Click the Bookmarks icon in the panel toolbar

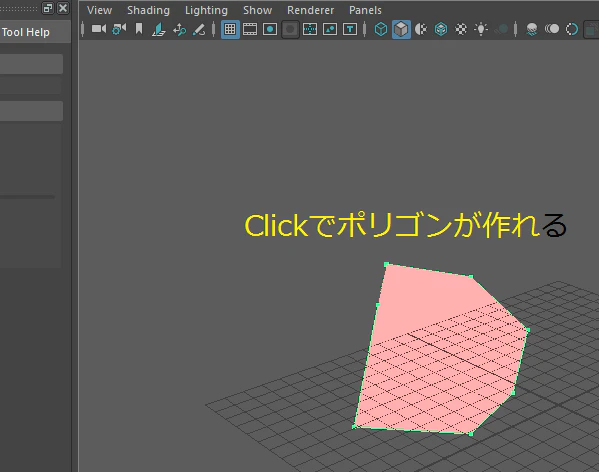139,29
